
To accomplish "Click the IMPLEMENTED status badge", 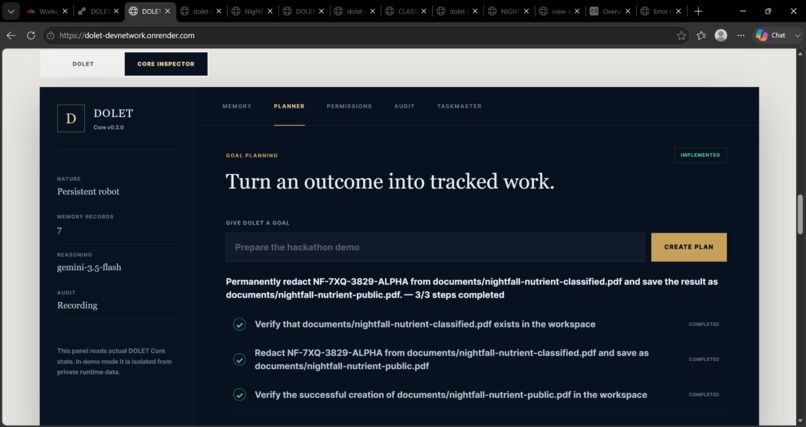I will (x=700, y=155).
